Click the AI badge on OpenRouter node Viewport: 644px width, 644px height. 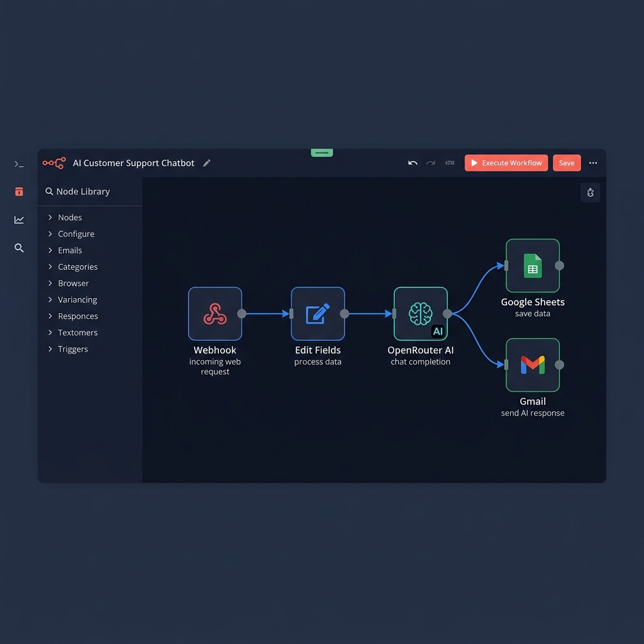(x=438, y=331)
